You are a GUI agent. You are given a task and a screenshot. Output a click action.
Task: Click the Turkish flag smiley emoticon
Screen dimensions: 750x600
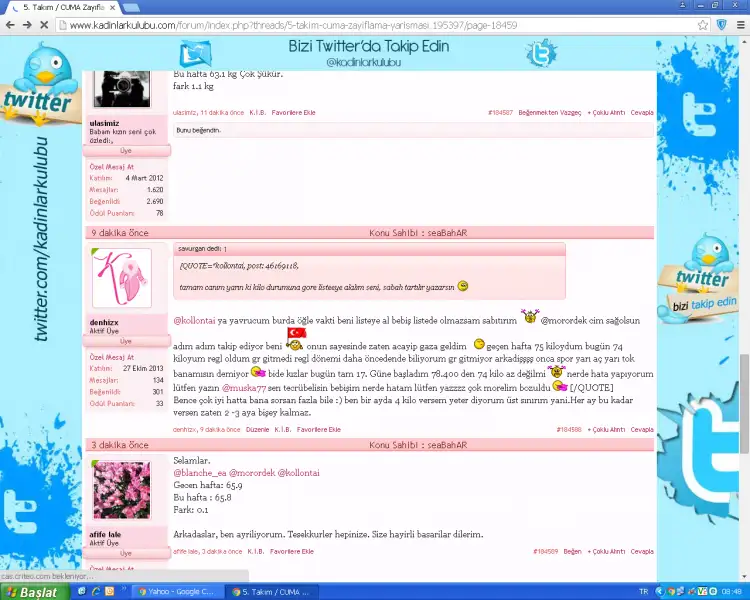(x=296, y=338)
